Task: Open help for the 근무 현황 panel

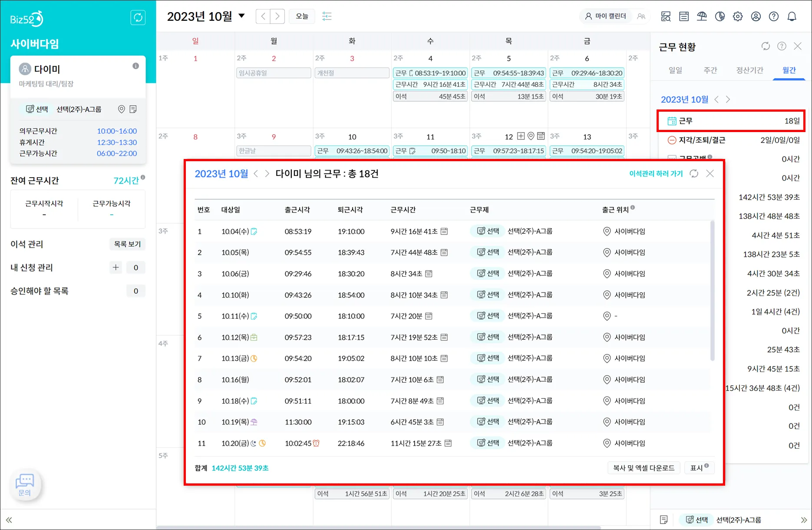Action: pyautogui.click(x=782, y=46)
